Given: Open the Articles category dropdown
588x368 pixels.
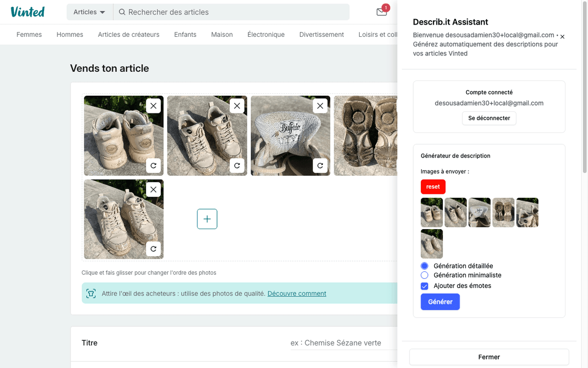Looking at the screenshot, I should (x=89, y=12).
